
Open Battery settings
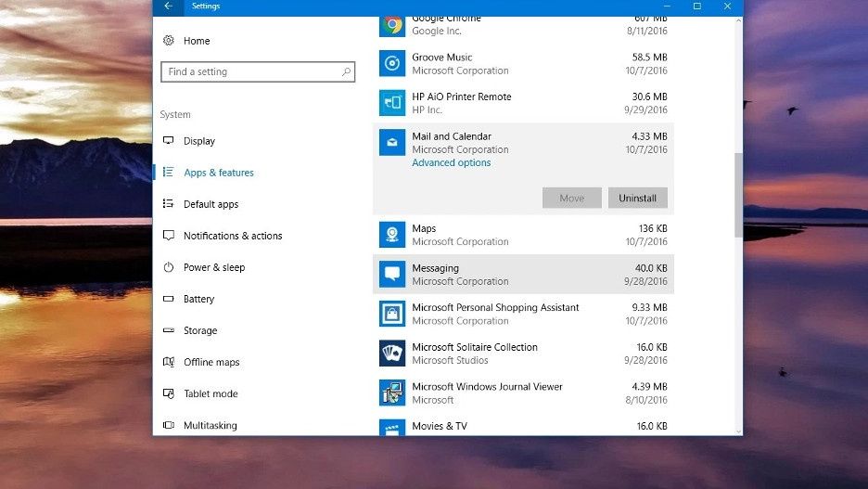pyautogui.click(x=198, y=299)
